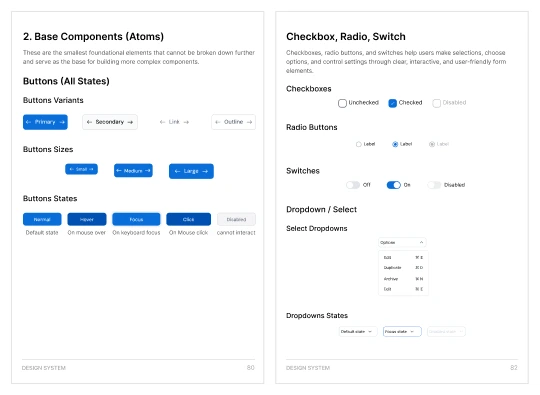
Task: Click right arrow icon in Large button
Action: coord(205,171)
